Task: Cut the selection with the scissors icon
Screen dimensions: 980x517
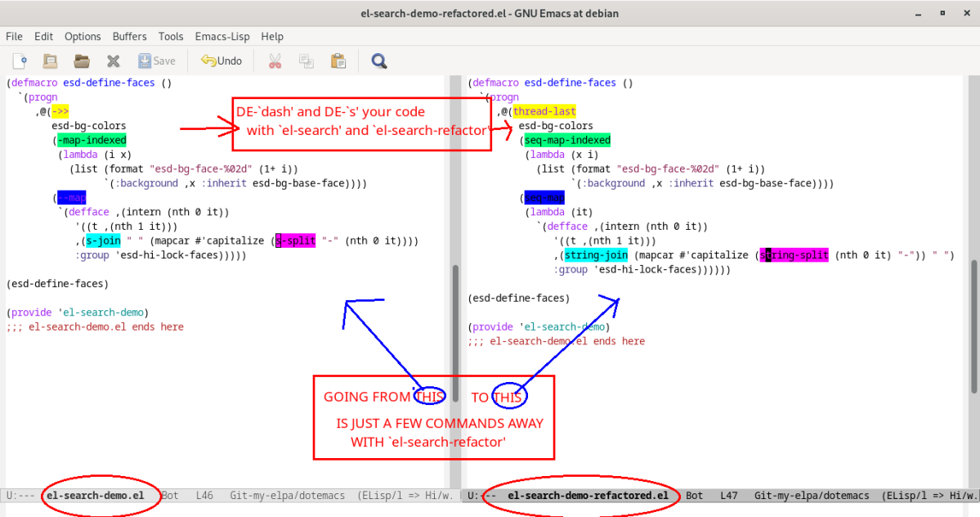Action: 275,61
